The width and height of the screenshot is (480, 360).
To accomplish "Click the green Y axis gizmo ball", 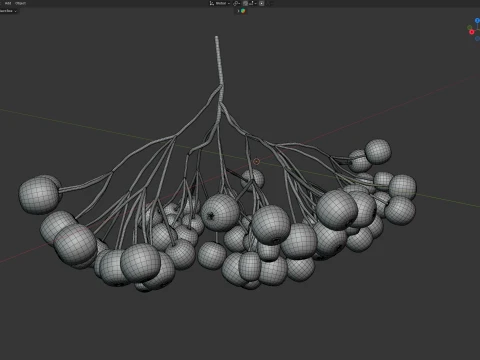I will click(470, 28).
